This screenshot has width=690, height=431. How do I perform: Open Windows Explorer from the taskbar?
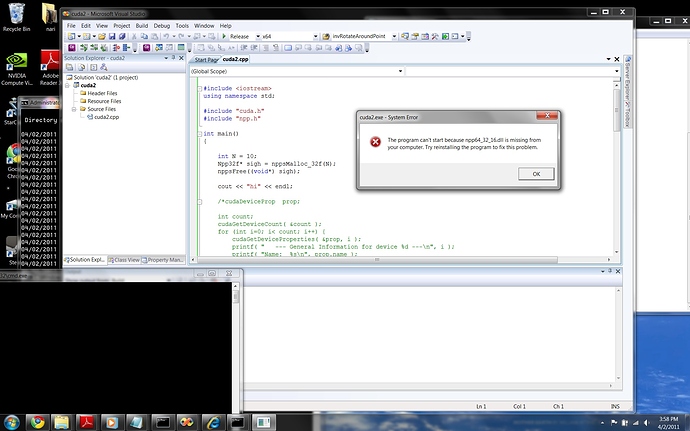pos(62,423)
